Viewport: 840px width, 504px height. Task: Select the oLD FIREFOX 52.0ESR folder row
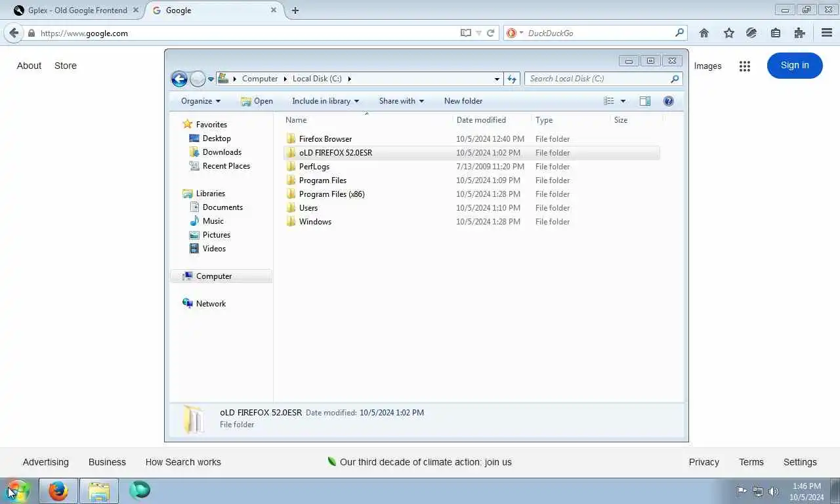471,153
